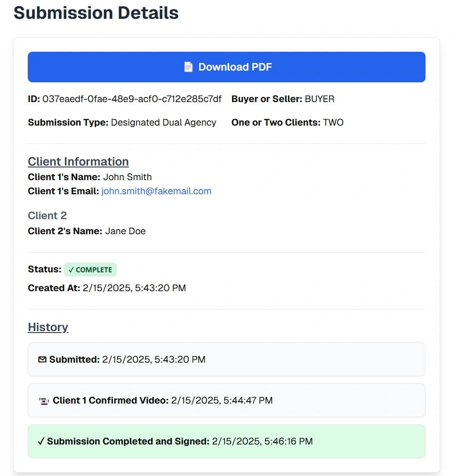
Task: Click the client name Jane Doe
Action: pos(125,231)
